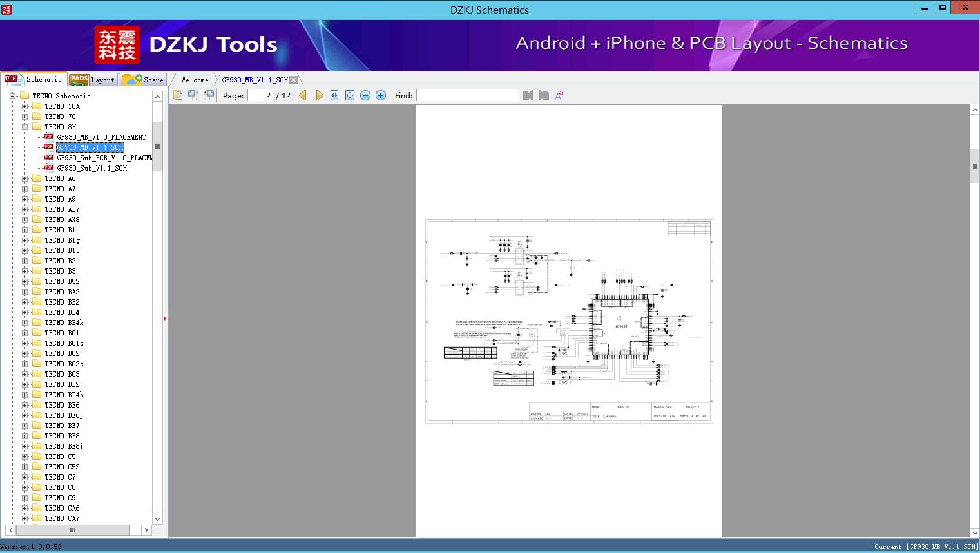Click the app icon in title bar

pyautogui.click(x=6, y=9)
